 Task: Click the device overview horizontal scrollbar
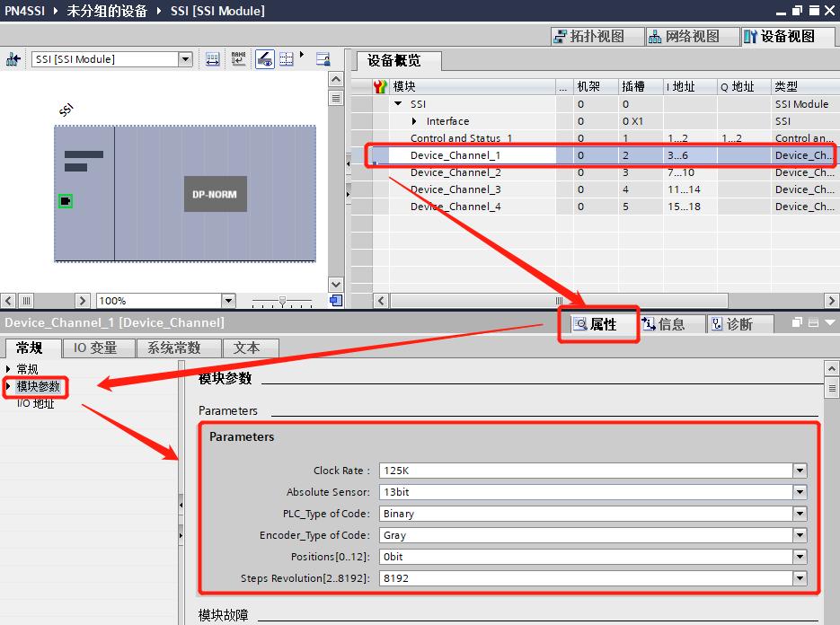click(x=559, y=301)
